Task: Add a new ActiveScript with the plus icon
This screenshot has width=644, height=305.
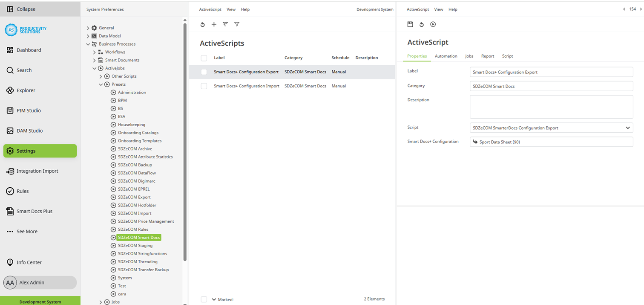Action: 214,24
